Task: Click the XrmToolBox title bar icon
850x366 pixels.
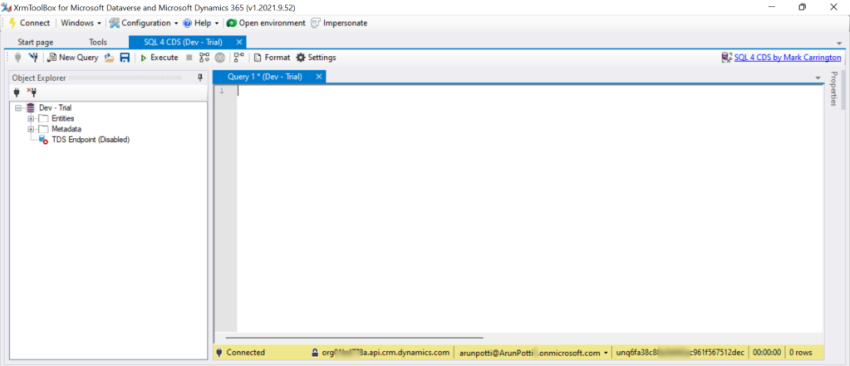Action: coord(6,7)
